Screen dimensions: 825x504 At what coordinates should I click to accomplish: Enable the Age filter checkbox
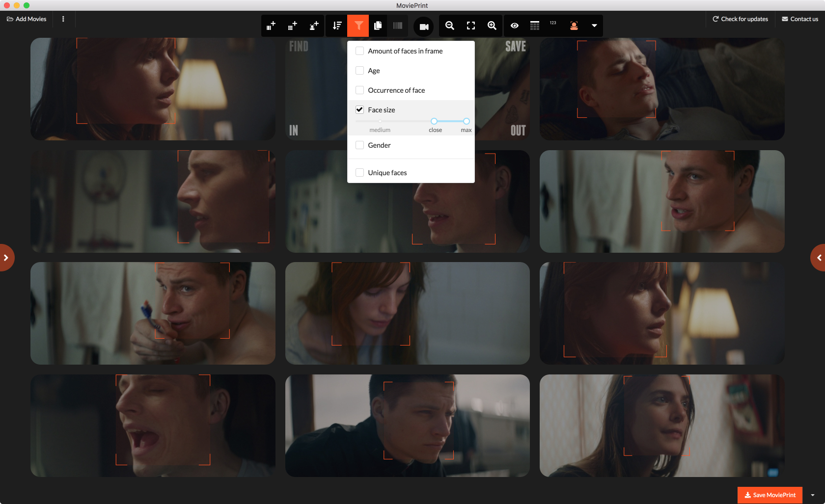pyautogui.click(x=359, y=70)
